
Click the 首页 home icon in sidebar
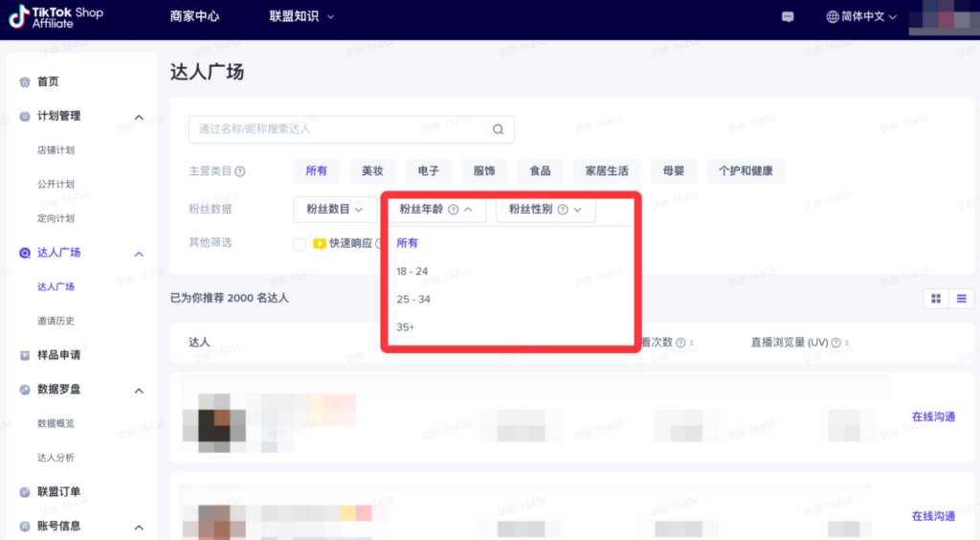24,82
